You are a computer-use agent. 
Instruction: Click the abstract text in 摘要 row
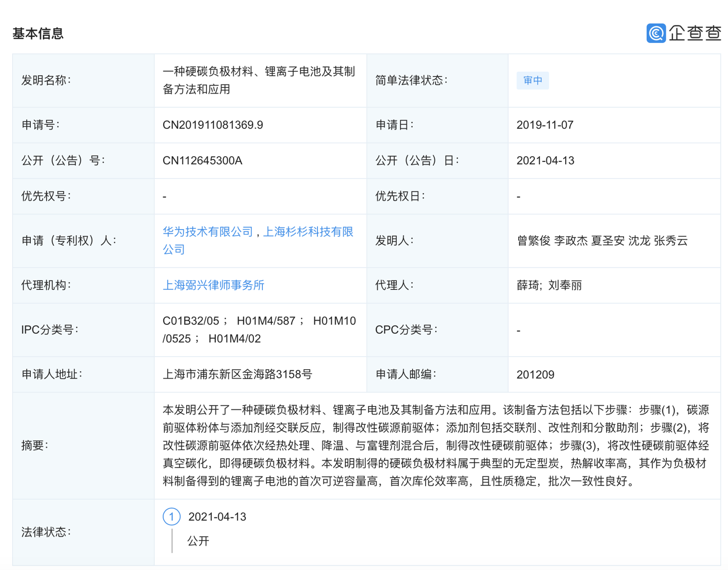435,446
